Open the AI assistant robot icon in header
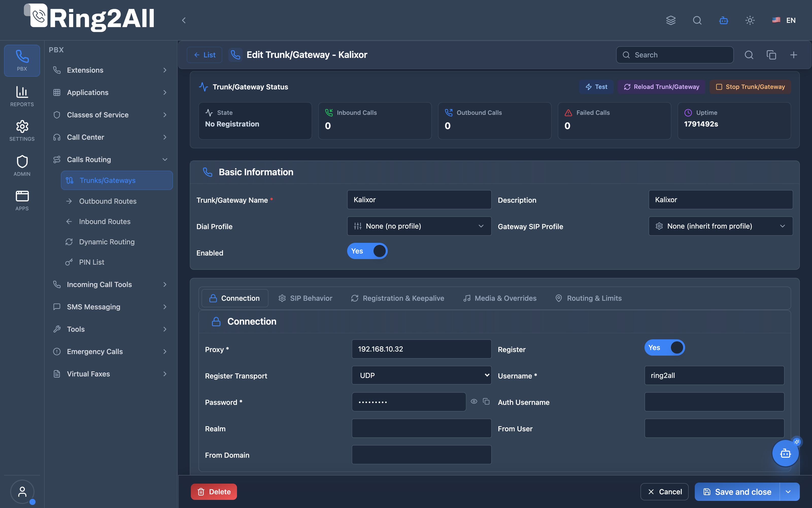This screenshot has width=812, height=508. 724,20
